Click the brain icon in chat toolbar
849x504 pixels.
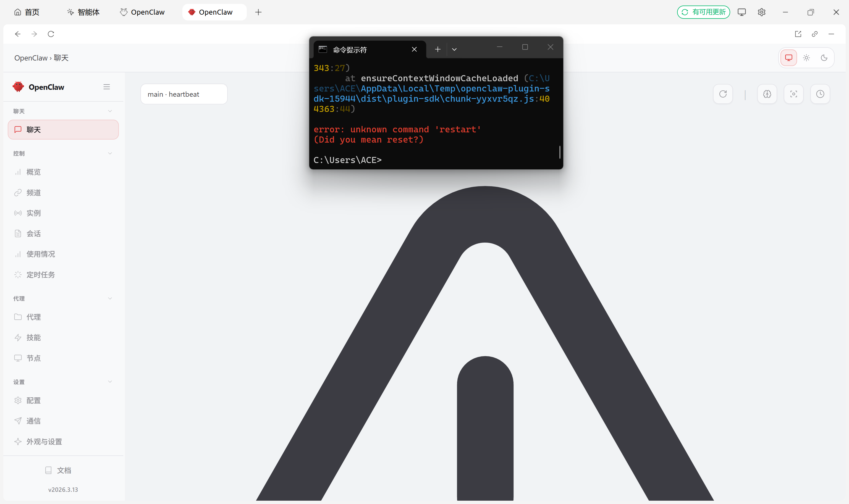coord(767,94)
